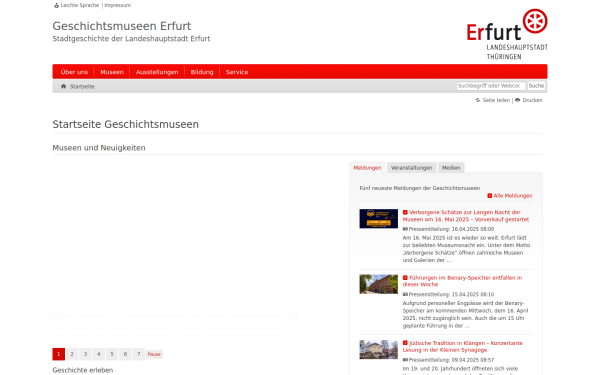Open the Impressum link
The height and width of the screenshot is (375, 600).
pyautogui.click(x=117, y=5)
